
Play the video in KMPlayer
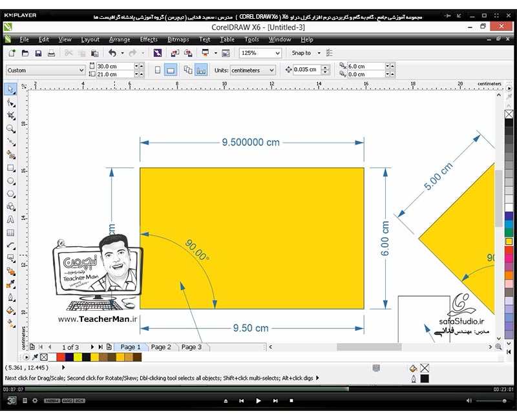point(258,401)
